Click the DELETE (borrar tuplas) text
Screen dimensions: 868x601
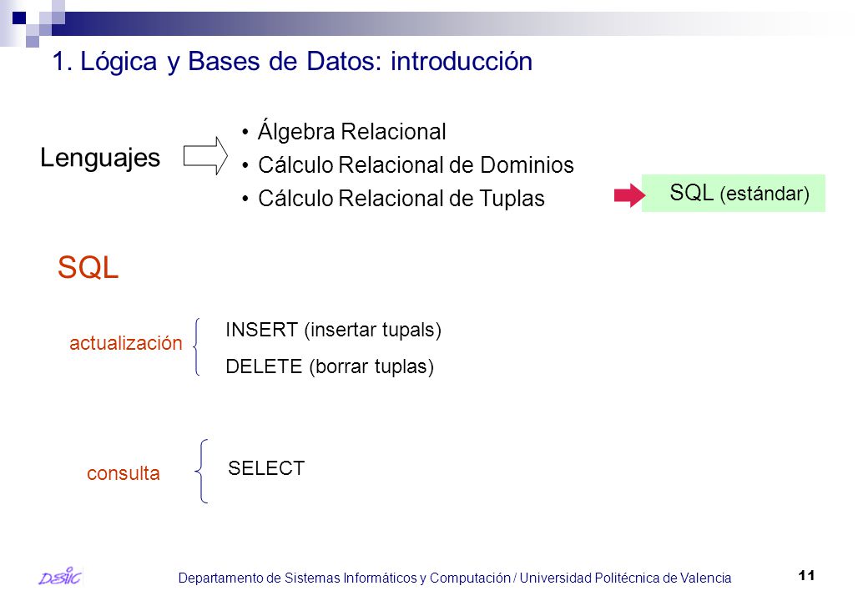[x=330, y=367]
